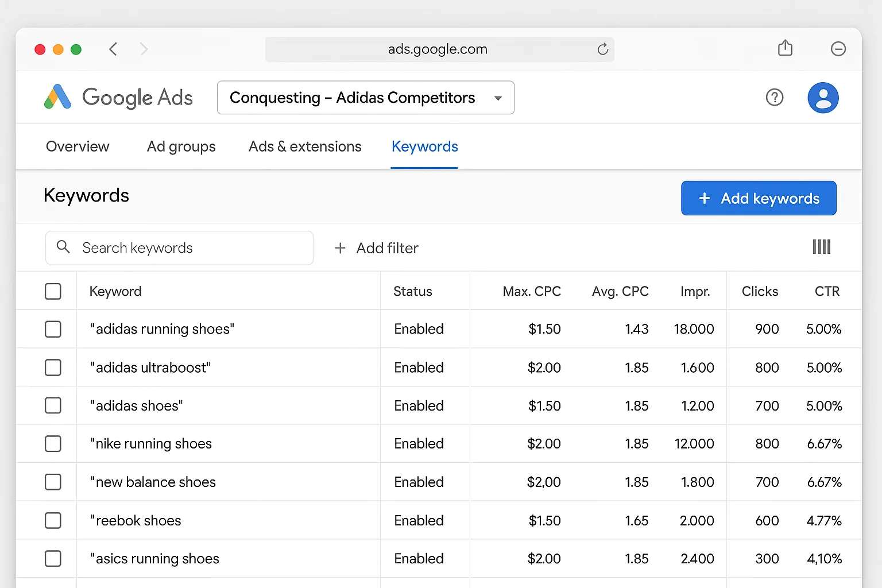Click the Google Ads logo
This screenshot has height=588, width=882.
[x=118, y=97]
